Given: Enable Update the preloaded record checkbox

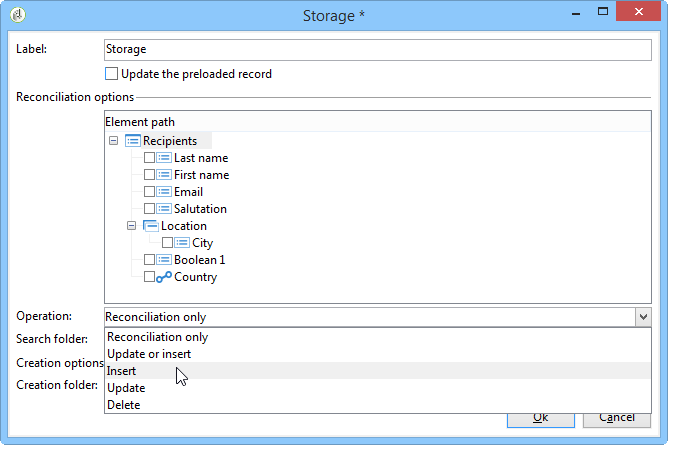Looking at the screenshot, I should [x=111, y=74].
